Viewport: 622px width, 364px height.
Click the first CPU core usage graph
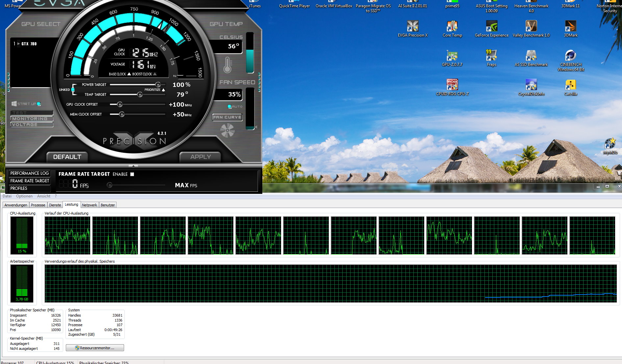click(67, 235)
